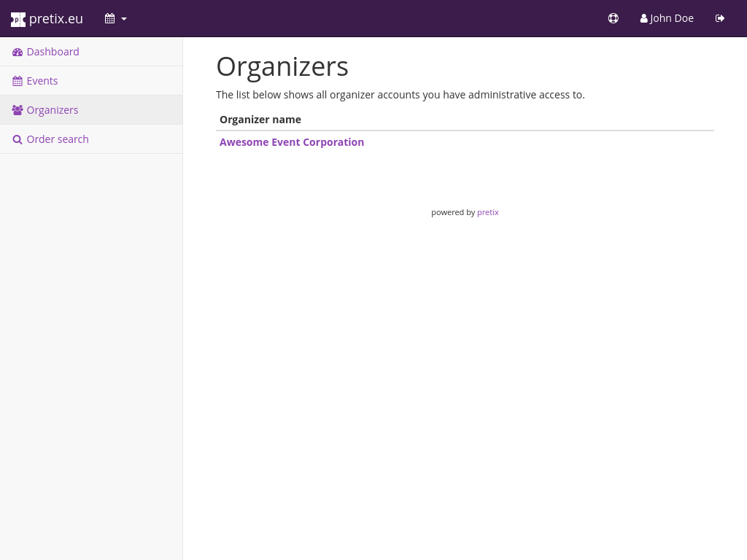The width and height of the screenshot is (747, 560).
Task: Open the pretix.eu home link text
Action: click(x=55, y=18)
